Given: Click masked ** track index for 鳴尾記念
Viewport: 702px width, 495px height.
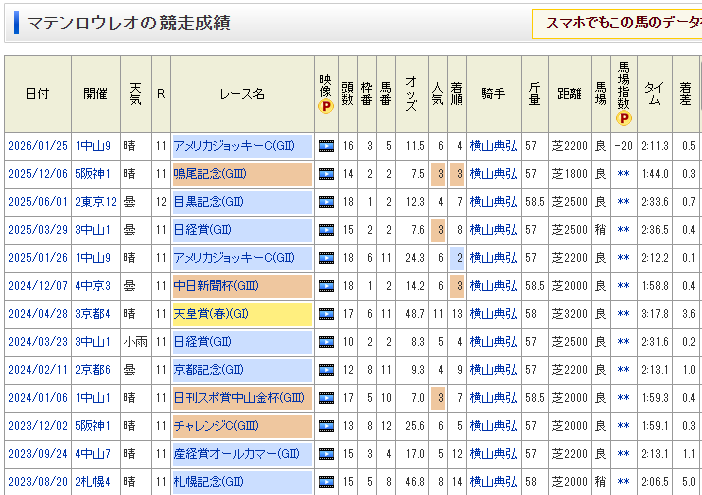Looking at the screenshot, I should tap(624, 174).
